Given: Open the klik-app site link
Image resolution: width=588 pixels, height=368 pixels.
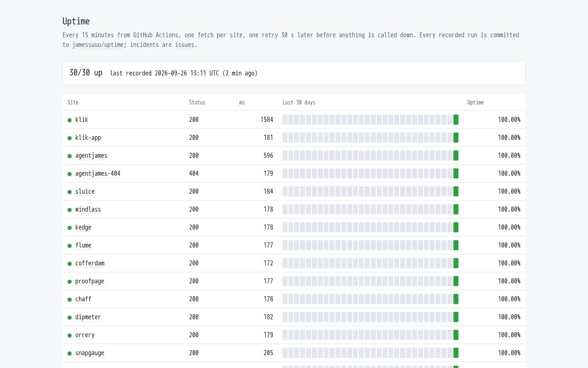Looking at the screenshot, I should point(88,138).
